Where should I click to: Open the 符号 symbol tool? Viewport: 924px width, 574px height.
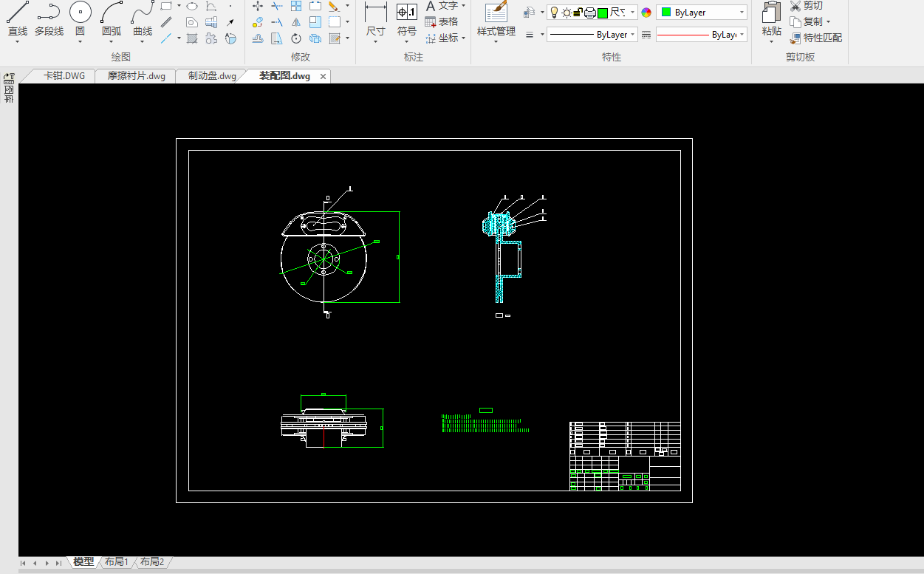(x=406, y=13)
